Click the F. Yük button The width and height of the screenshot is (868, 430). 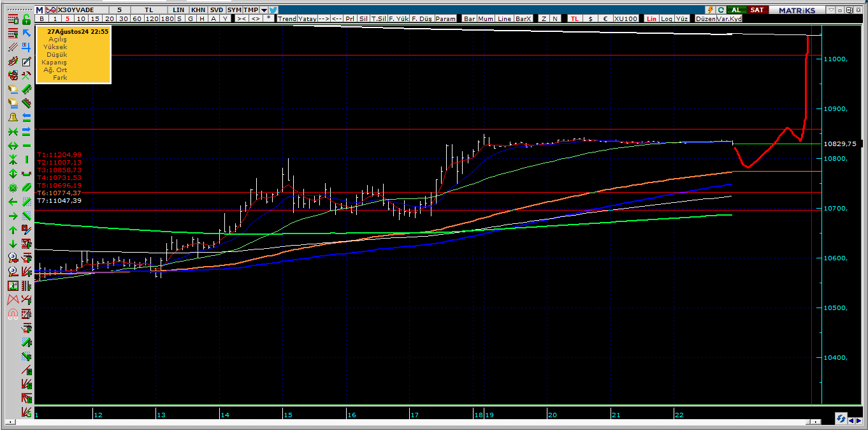click(x=399, y=19)
